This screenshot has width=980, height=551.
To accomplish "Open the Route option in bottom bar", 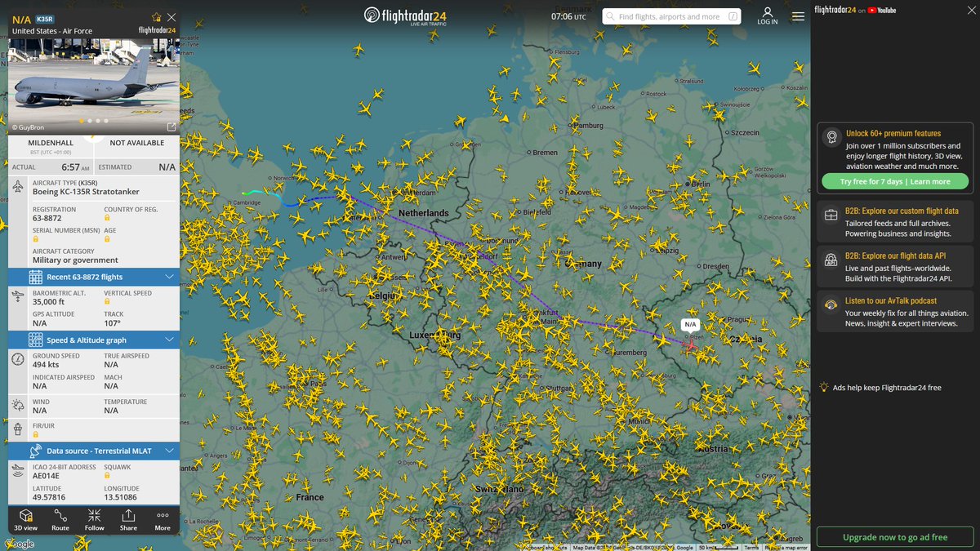I will [60, 520].
